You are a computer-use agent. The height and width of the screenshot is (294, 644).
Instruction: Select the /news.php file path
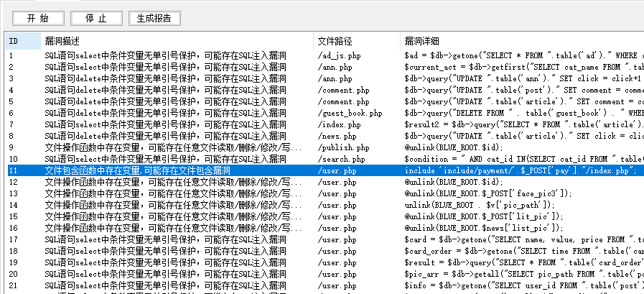pyautogui.click(x=337, y=136)
